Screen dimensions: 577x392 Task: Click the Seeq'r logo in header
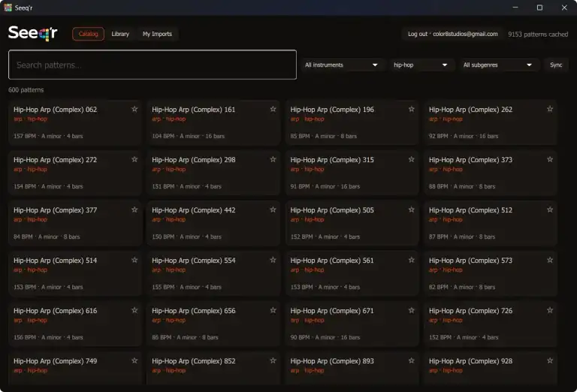(x=33, y=33)
